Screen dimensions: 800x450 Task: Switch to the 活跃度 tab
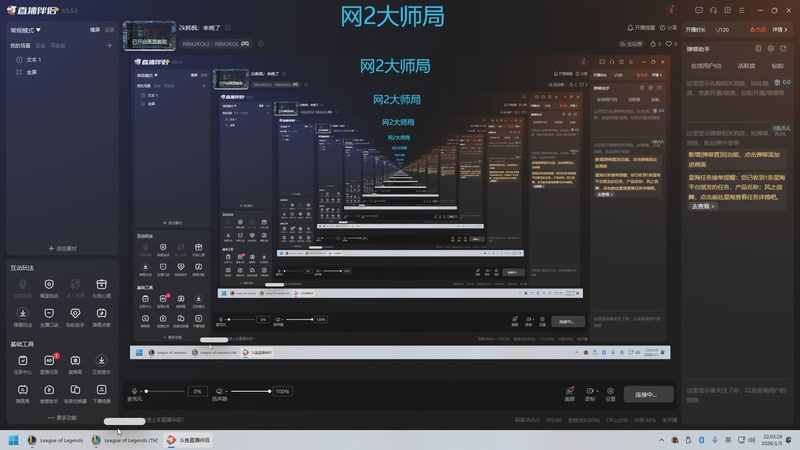(x=746, y=66)
